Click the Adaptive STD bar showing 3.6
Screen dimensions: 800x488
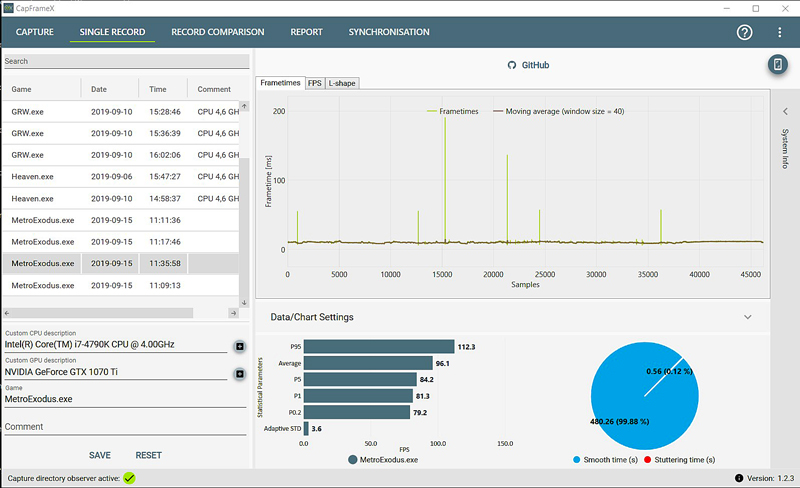(306, 429)
